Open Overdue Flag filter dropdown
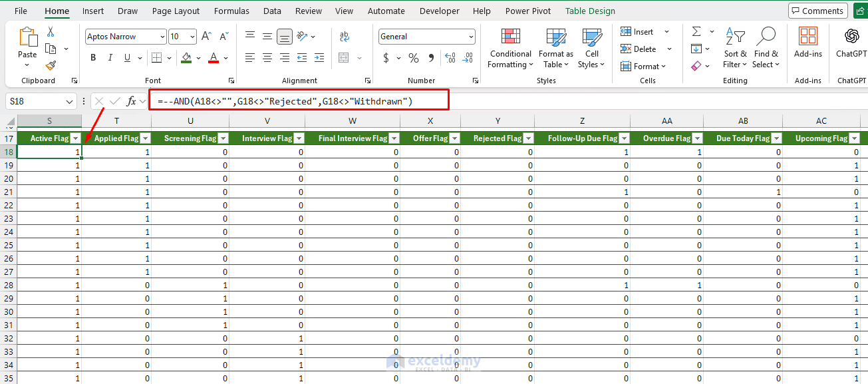This screenshot has width=868, height=384. tap(697, 138)
